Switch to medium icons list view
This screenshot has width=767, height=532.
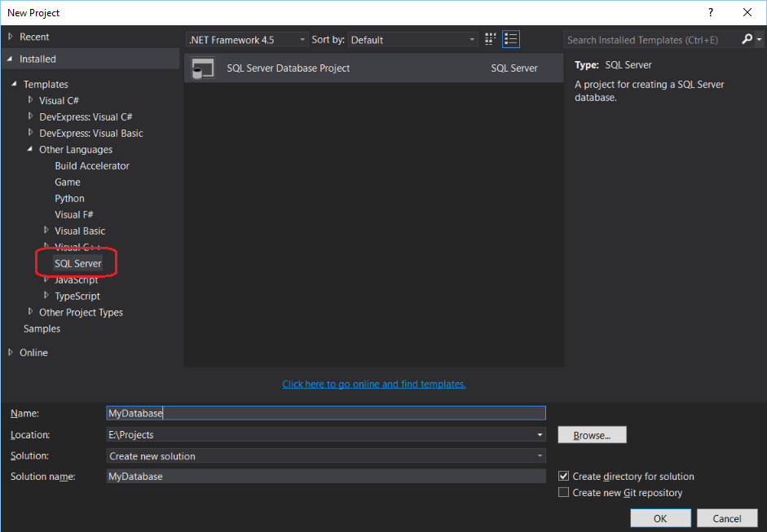[x=511, y=39]
